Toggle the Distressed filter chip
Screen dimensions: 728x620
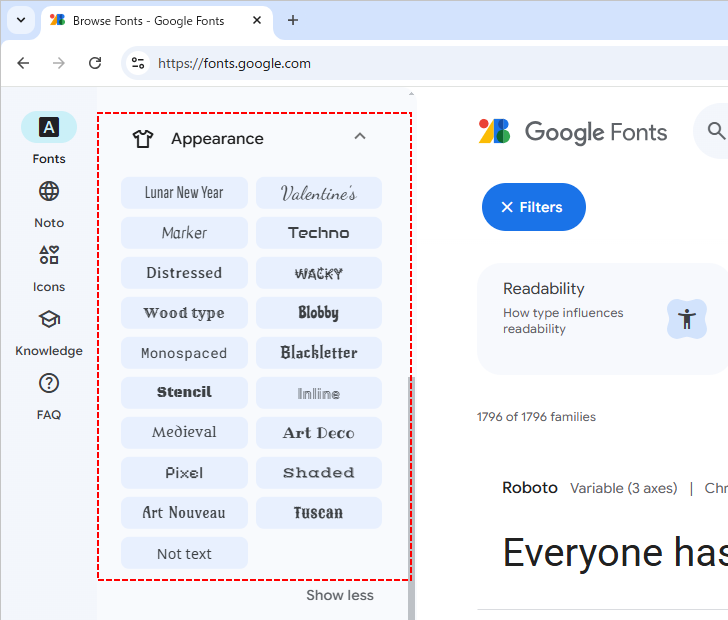pyautogui.click(x=184, y=273)
